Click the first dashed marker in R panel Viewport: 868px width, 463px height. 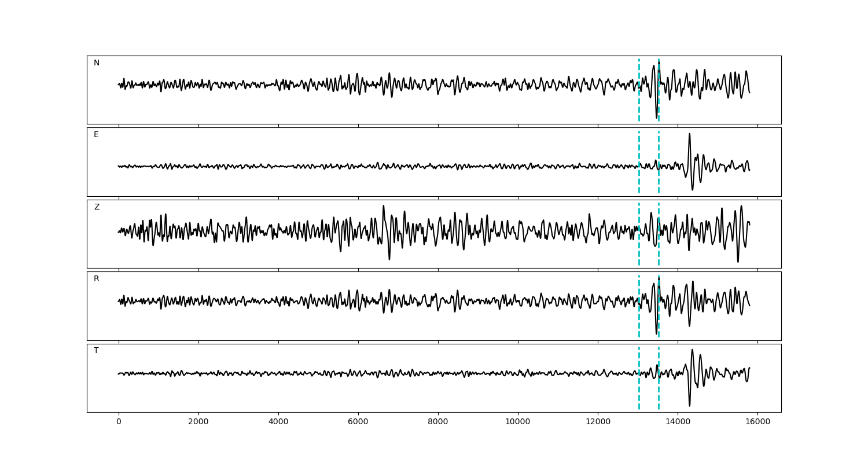(639, 306)
